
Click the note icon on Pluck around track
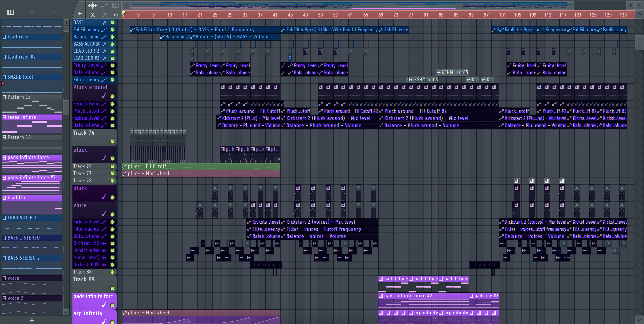104,95
